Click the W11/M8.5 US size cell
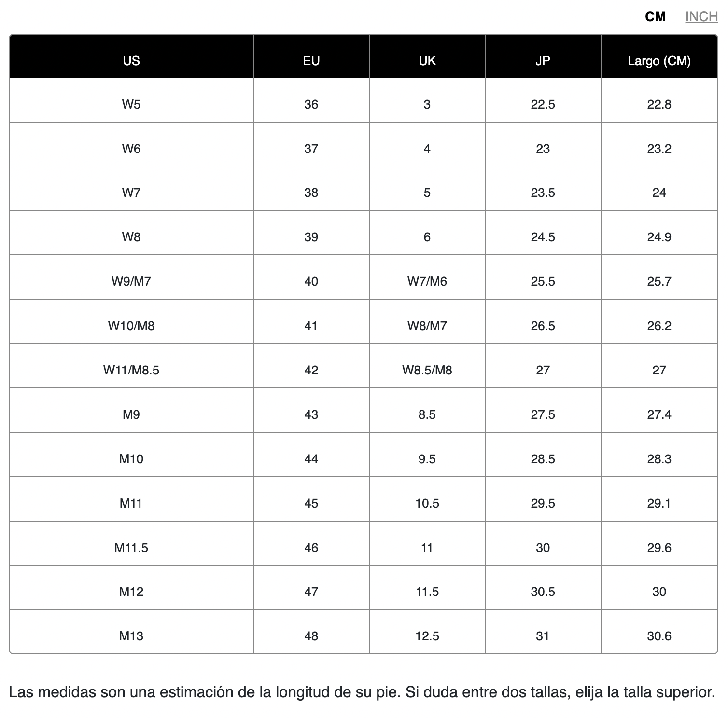This screenshot has height=718, width=728. [x=131, y=370]
